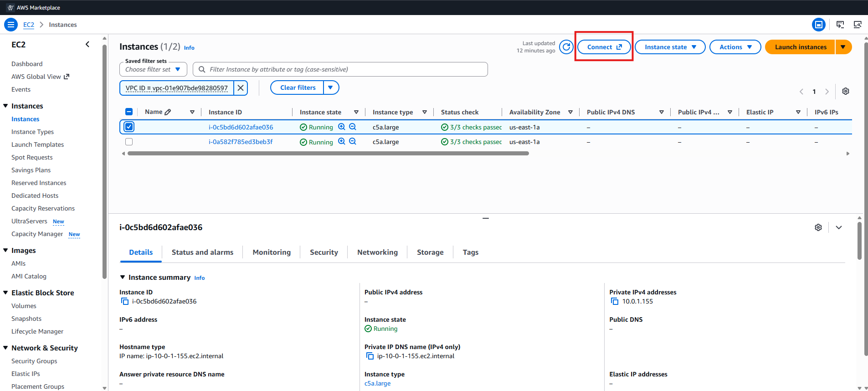
Task: Open the Security tab
Action: pyautogui.click(x=324, y=252)
